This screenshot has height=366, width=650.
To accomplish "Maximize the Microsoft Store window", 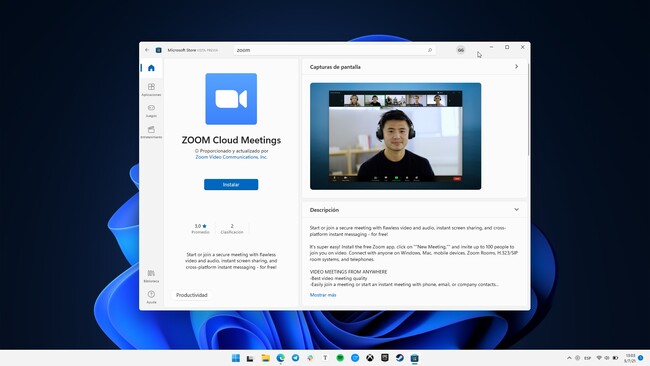I will pyautogui.click(x=507, y=47).
